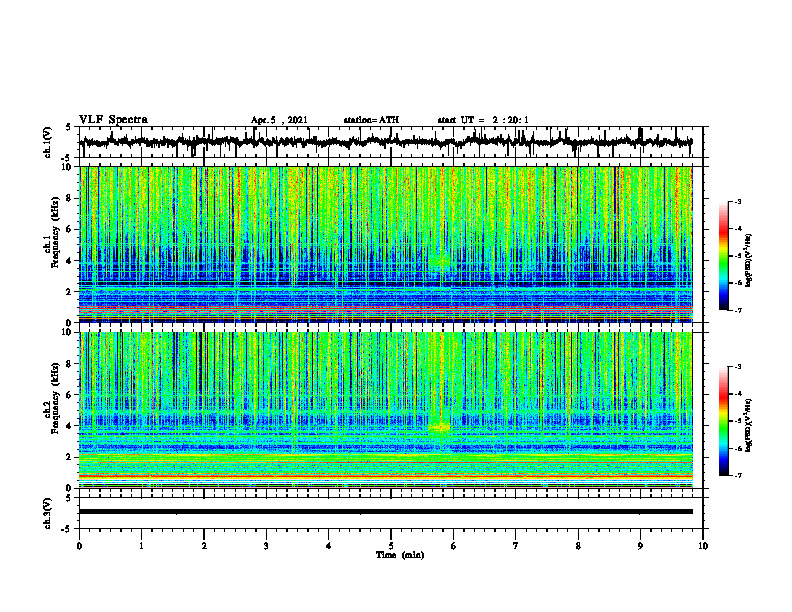Viewport: 792px width, 612px height.
Task: Click the log(PSD) label beside the ch.1 colorbar
Action: [749, 260]
